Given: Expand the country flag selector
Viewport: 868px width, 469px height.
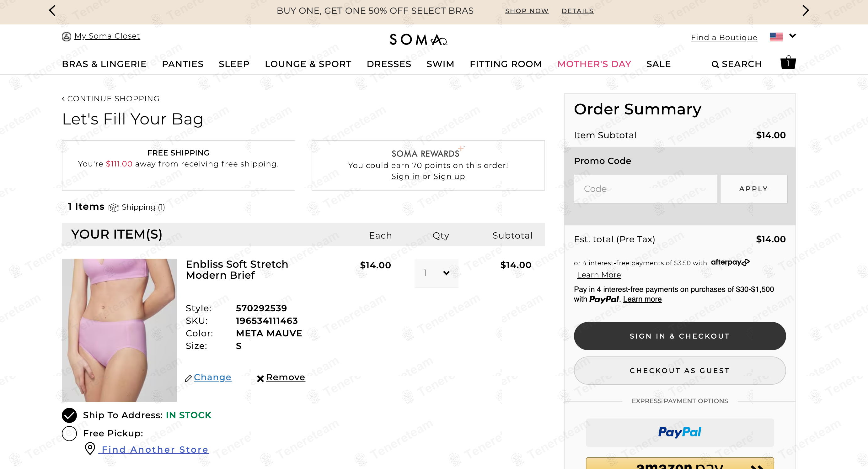Looking at the screenshot, I should click(782, 36).
